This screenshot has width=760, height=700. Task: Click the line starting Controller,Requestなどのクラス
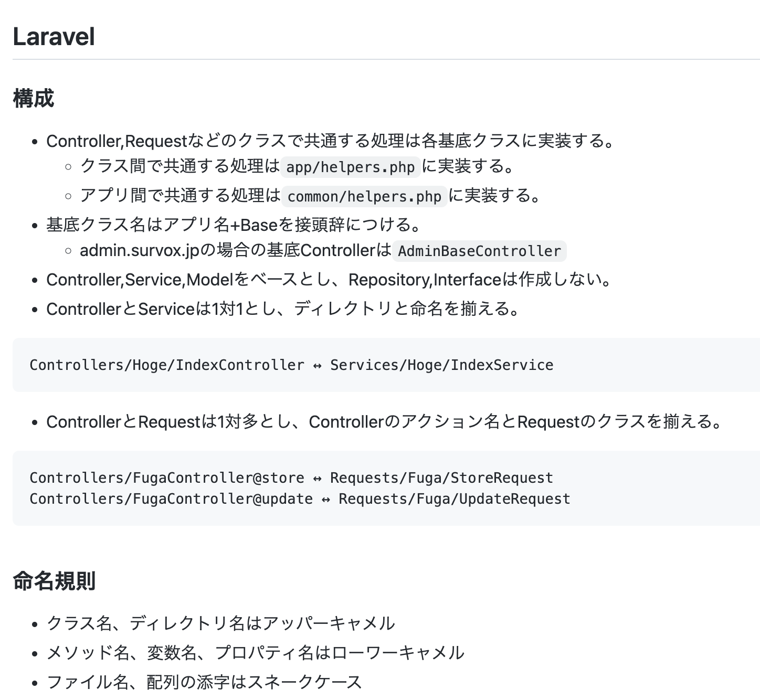coord(331,141)
